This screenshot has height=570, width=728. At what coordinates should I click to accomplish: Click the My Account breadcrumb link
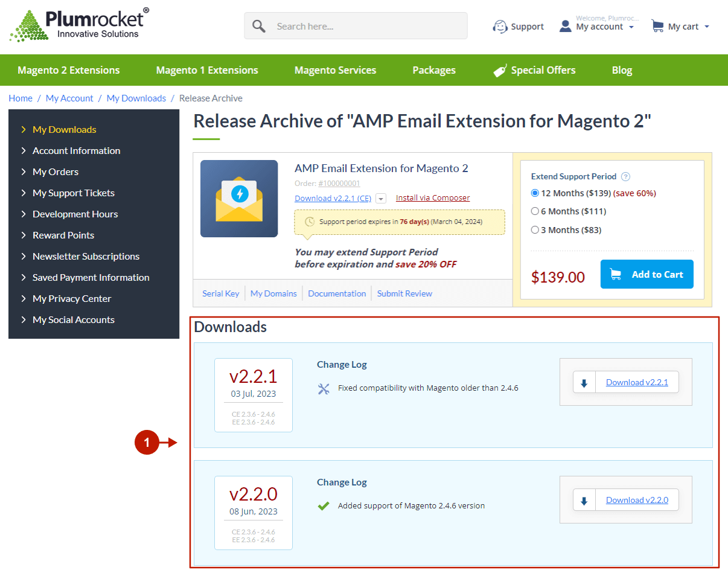click(x=69, y=98)
